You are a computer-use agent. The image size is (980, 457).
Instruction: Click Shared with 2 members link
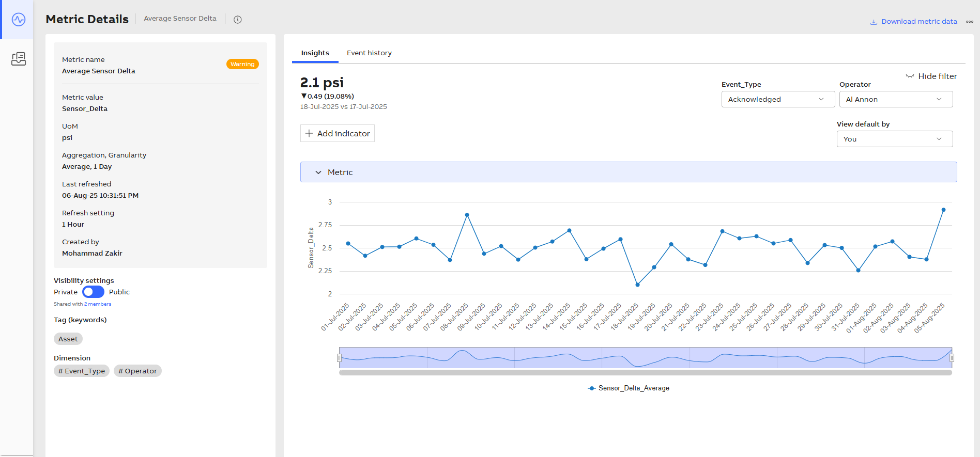tap(82, 304)
